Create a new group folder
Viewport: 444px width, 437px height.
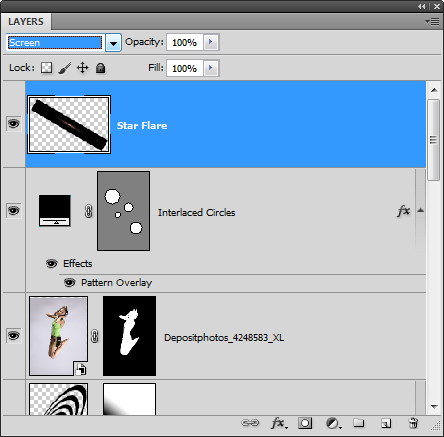[359, 423]
